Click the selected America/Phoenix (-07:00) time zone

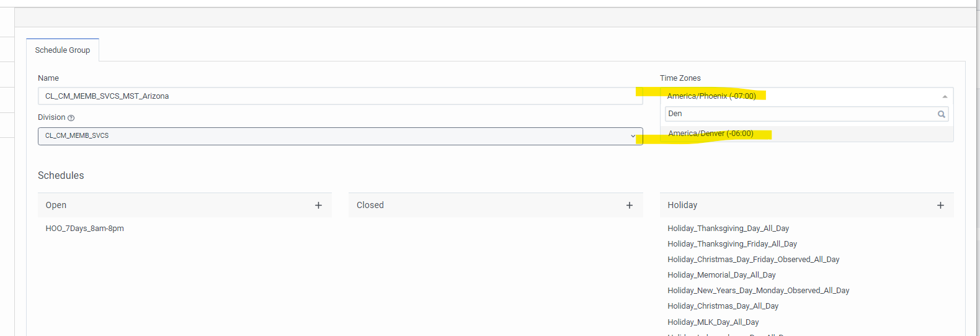711,96
